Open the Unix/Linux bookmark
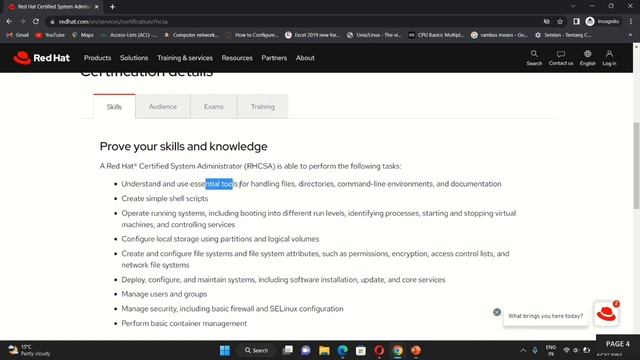This screenshot has height=360, width=640. pyautogui.click(x=374, y=35)
